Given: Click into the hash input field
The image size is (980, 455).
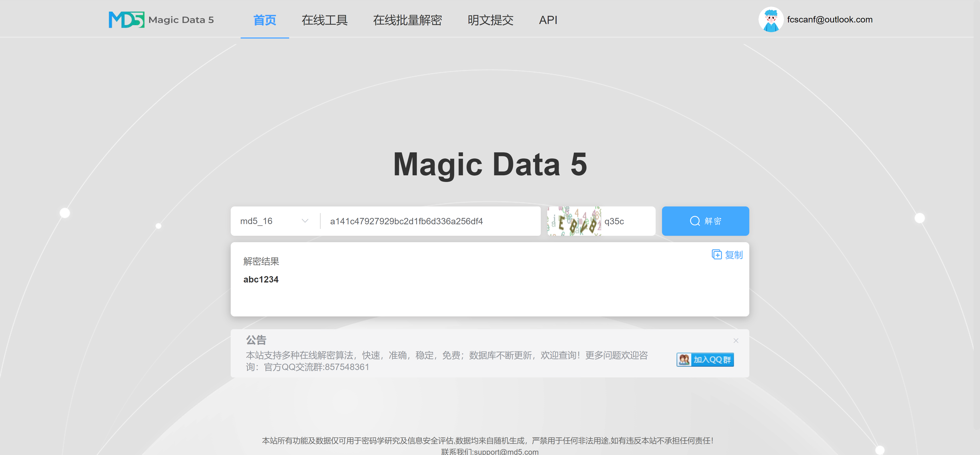Looking at the screenshot, I should 430,221.
